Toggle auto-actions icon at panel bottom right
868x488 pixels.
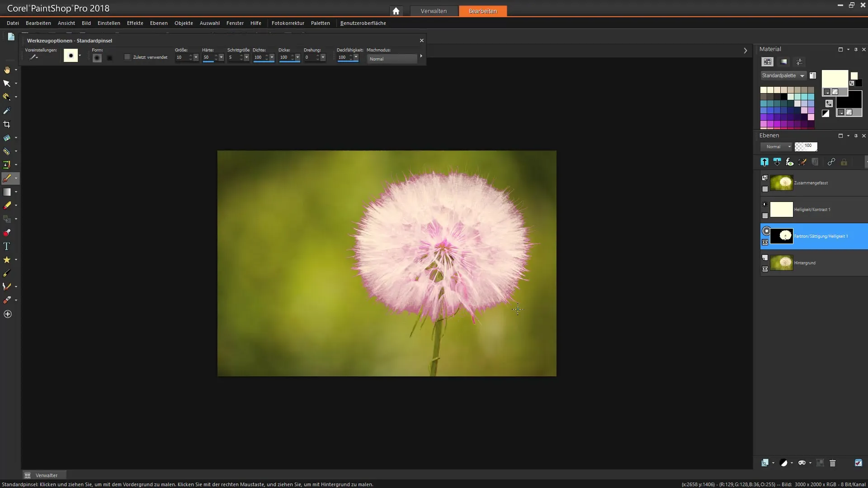pos(859,463)
